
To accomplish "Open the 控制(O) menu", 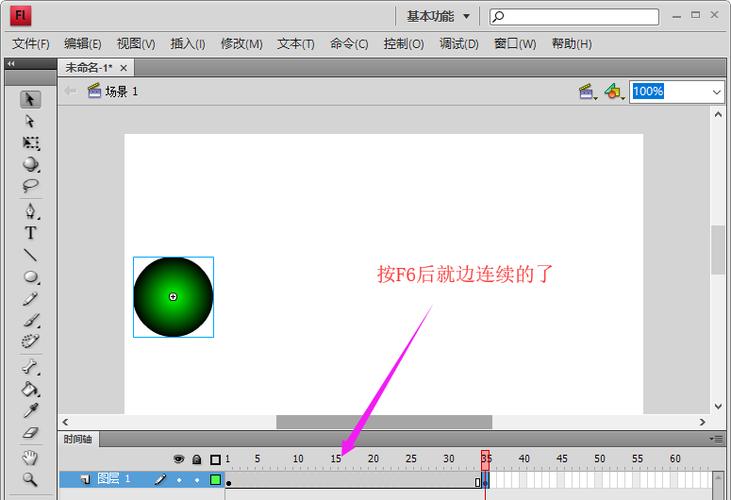I will click(404, 44).
